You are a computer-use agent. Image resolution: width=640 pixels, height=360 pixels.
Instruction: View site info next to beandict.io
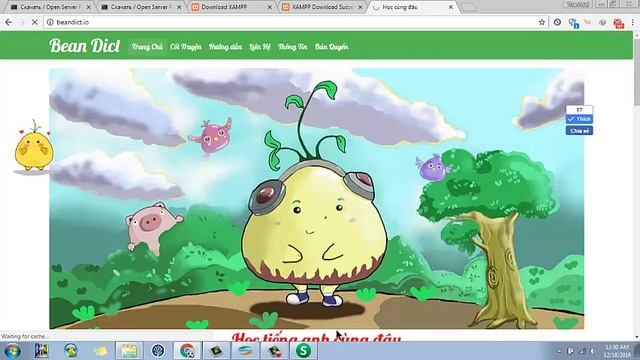50,22
